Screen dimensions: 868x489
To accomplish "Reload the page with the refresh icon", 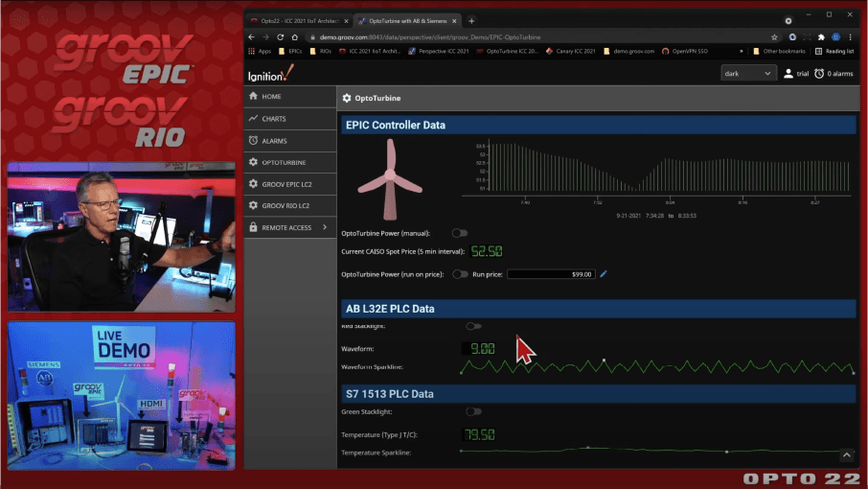I will [280, 37].
